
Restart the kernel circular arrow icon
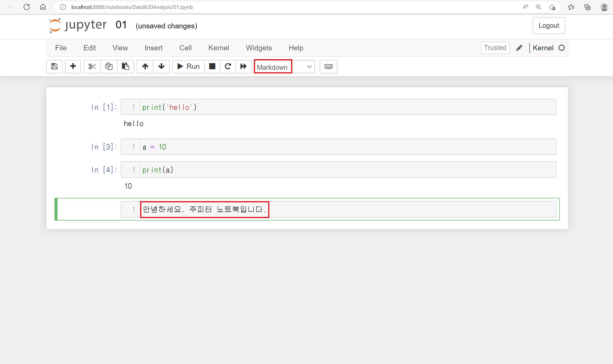(228, 66)
